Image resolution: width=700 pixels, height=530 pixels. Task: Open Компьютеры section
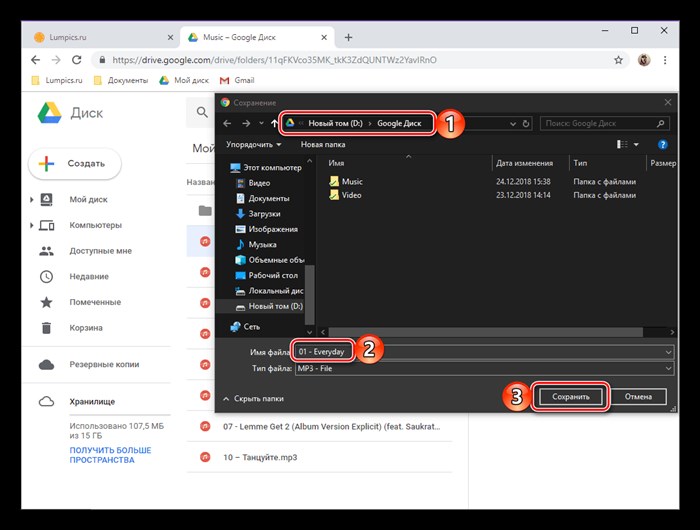click(x=96, y=225)
